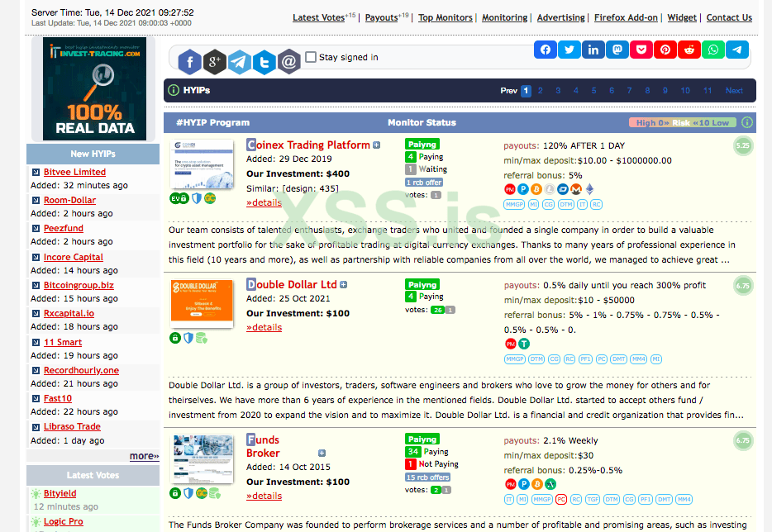Viewport: 772px width, 532px height.
Task: Sign in with the Twitter hexagon icon
Action: click(264, 62)
